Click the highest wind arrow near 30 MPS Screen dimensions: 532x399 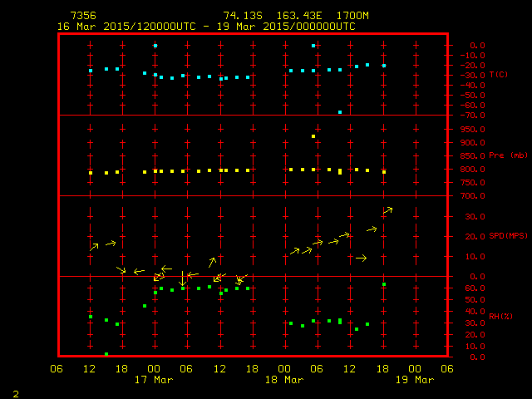click(x=387, y=209)
